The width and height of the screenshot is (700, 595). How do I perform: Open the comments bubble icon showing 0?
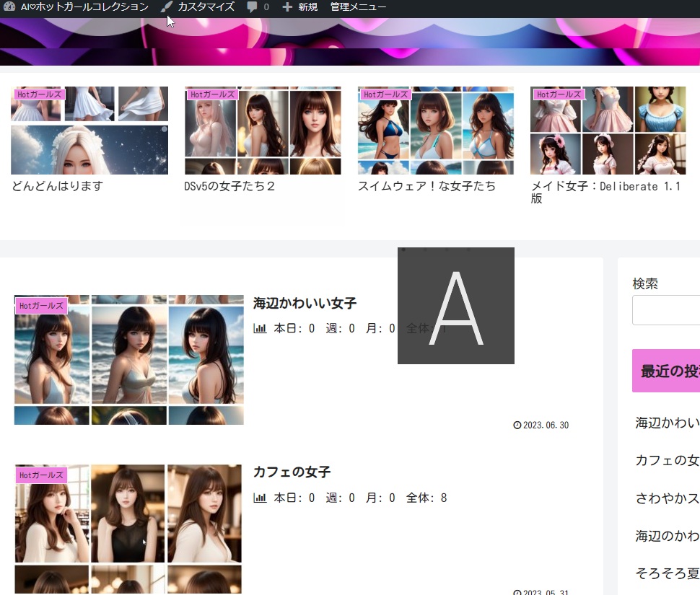(253, 6)
